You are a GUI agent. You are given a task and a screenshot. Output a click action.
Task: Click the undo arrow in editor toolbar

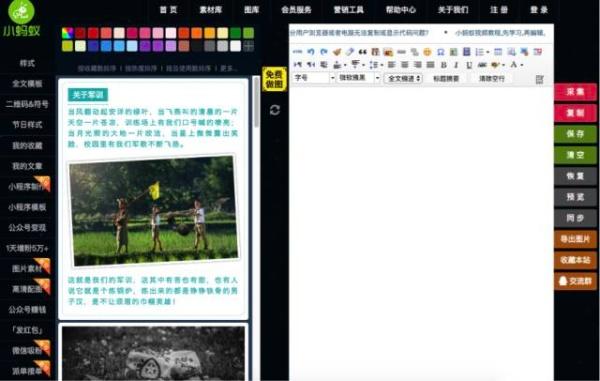point(311,52)
